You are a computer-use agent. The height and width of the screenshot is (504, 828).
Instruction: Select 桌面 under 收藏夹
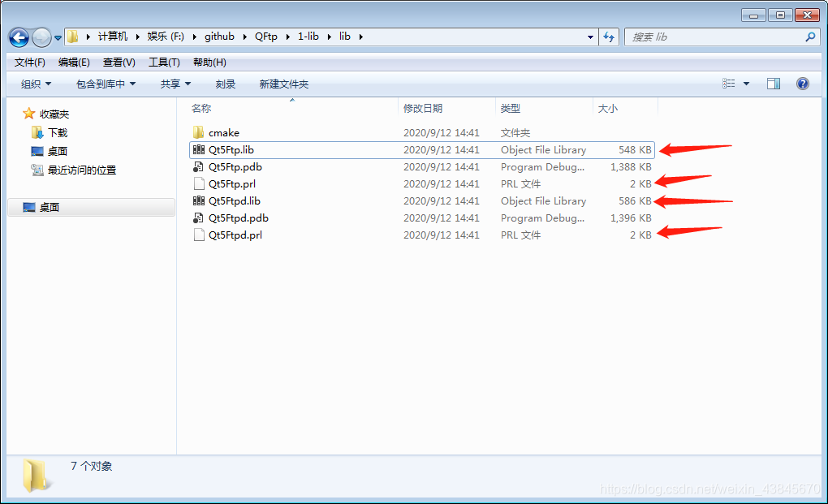click(x=58, y=152)
